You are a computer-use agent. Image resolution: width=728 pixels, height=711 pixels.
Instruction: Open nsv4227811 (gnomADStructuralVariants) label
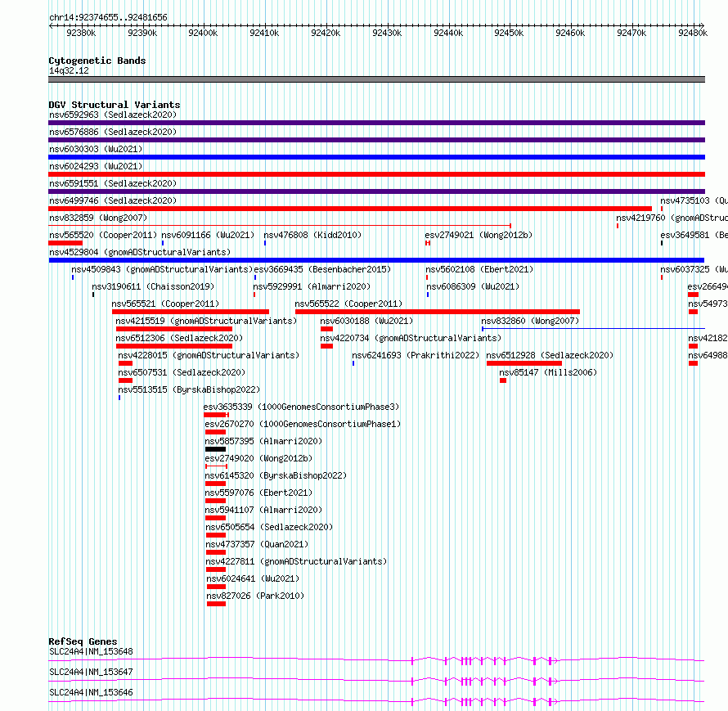tap(296, 561)
